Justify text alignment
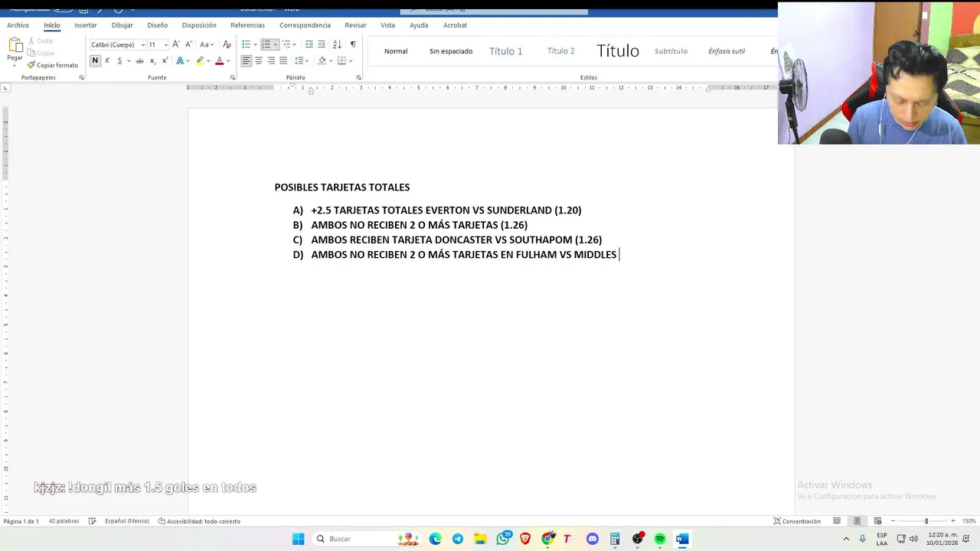980x551 pixels. tap(283, 60)
